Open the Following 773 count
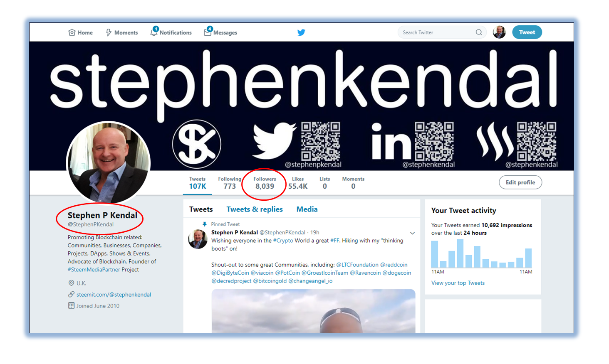609x364 pixels. click(x=230, y=183)
